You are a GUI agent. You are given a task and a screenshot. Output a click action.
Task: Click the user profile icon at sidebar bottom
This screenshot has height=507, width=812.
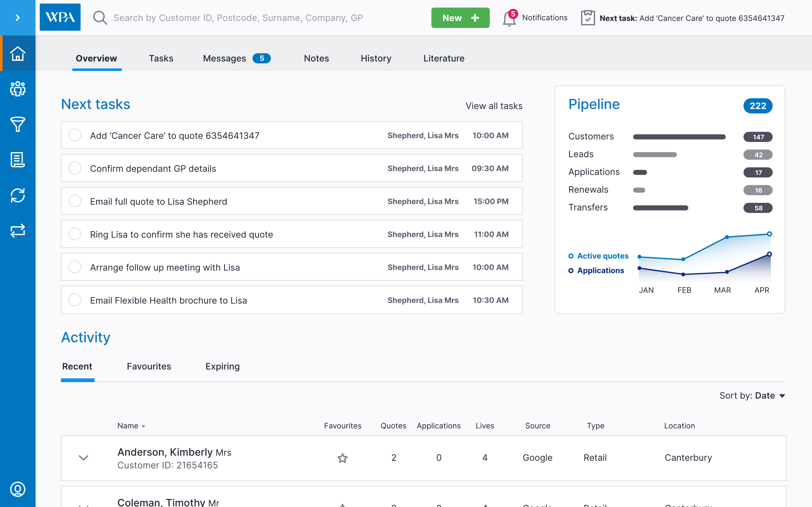(17, 489)
